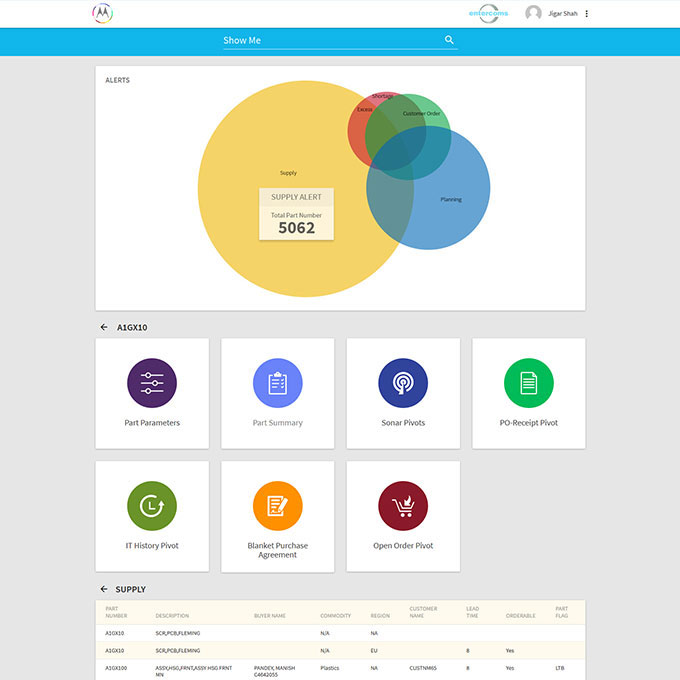The image size is (680, 680).
Task: Click the SUPPLY section title
Action: (x=131, y=589)
